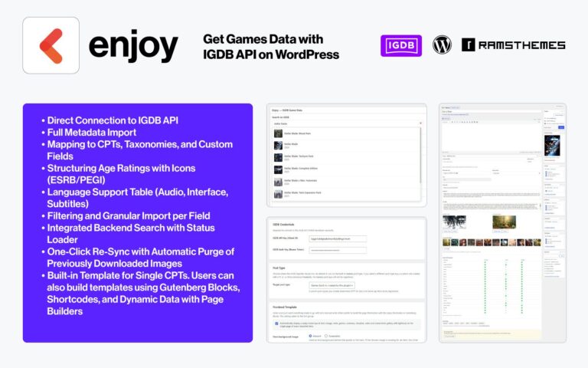Click the 'Stellar Blade x Nier: Automata' result thumbnail
This screenshot has width=588, height=368.
[x=278, y=182]
